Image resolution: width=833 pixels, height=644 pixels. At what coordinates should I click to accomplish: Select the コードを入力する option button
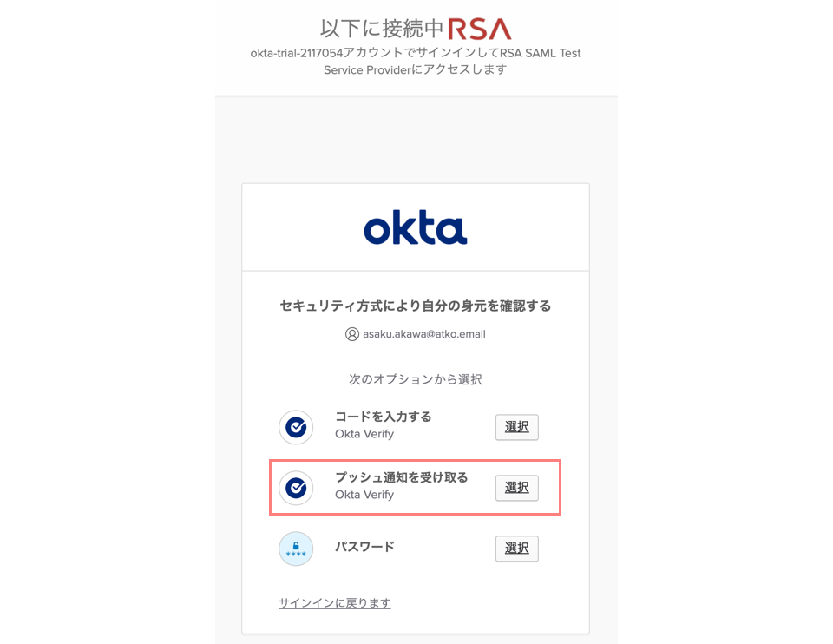(517, 427)
